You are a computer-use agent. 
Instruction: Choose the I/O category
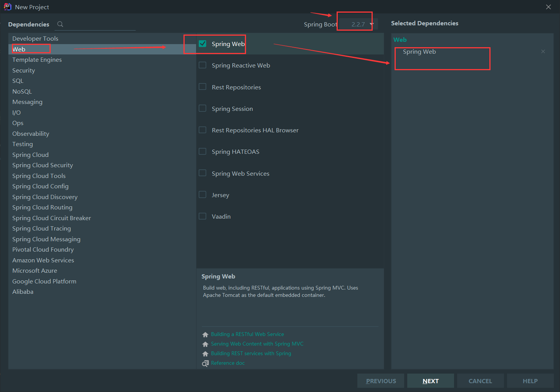pyautogui.click(x=102, y=112)
